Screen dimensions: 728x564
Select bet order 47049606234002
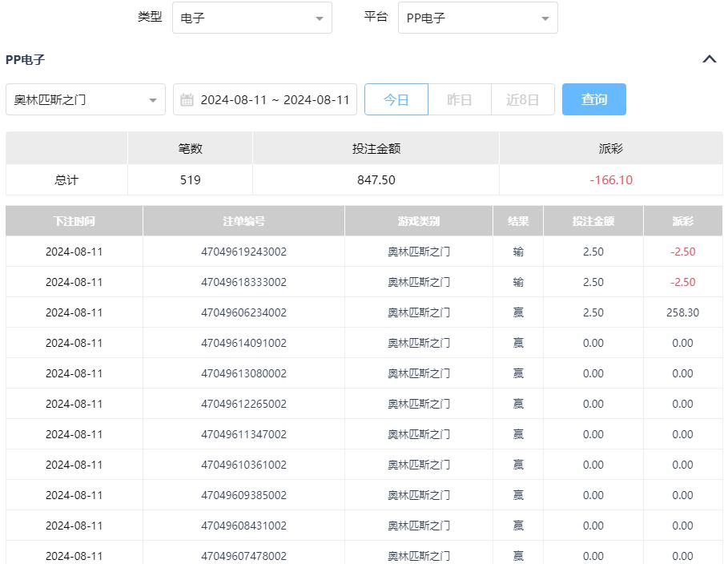243,312
